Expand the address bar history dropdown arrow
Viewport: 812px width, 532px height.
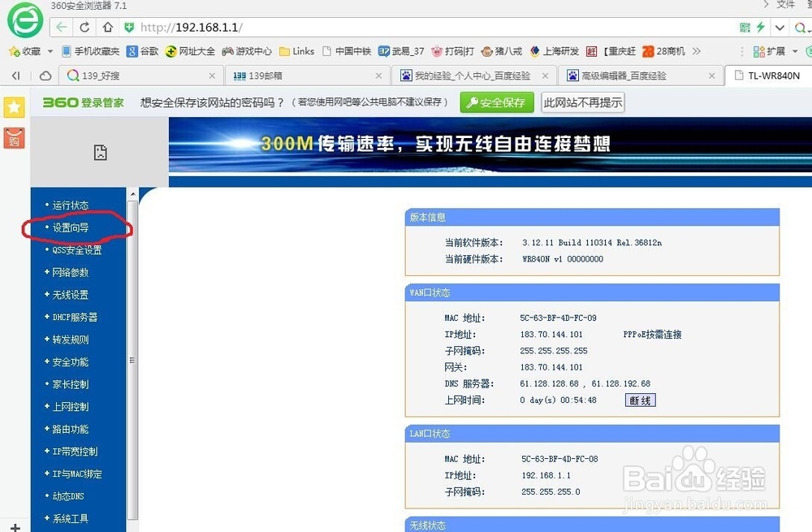(780, 28)
